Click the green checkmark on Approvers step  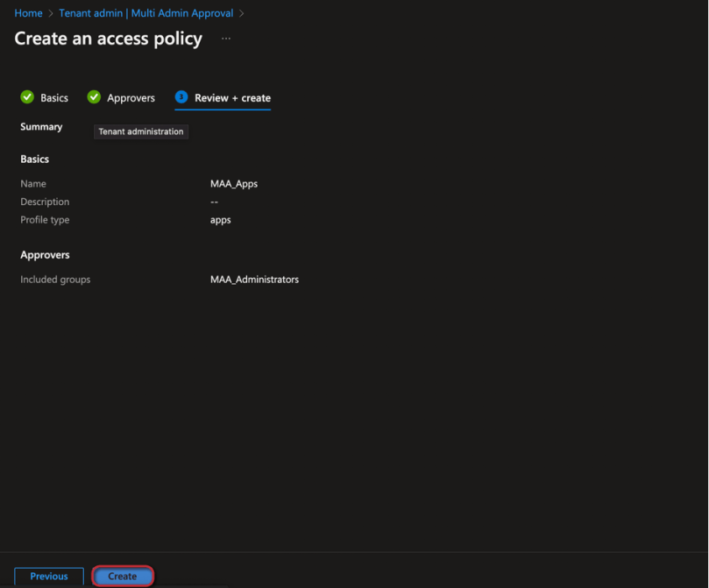pyautogui.click(x=94, y=97)
